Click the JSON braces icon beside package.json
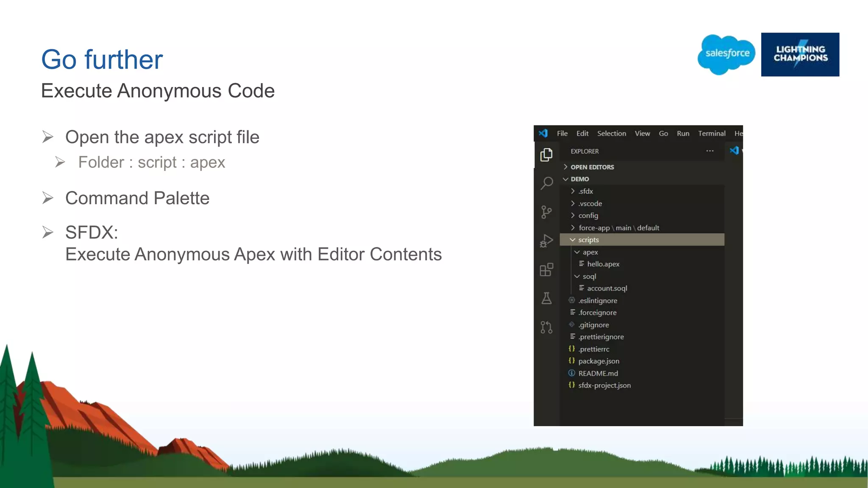The image size is (868, 488). [572, 360]
